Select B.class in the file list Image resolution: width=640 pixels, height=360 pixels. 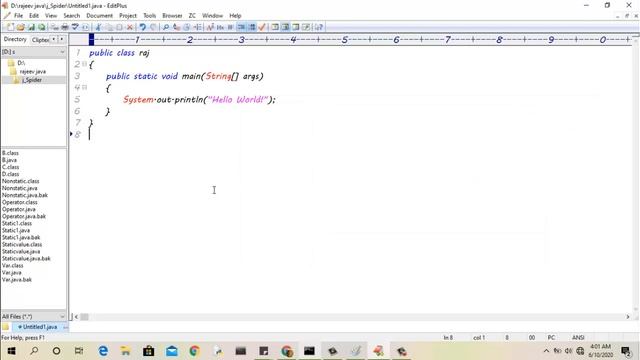pos(10,153)
